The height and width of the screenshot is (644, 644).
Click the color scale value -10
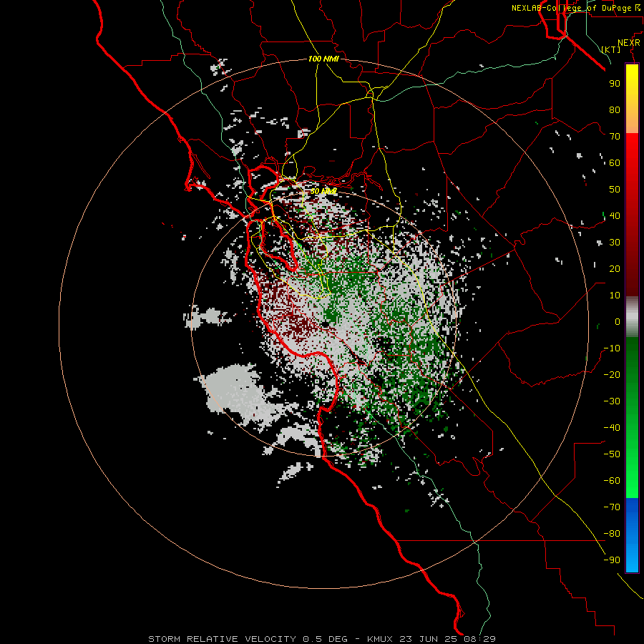(x=612, y=348)
